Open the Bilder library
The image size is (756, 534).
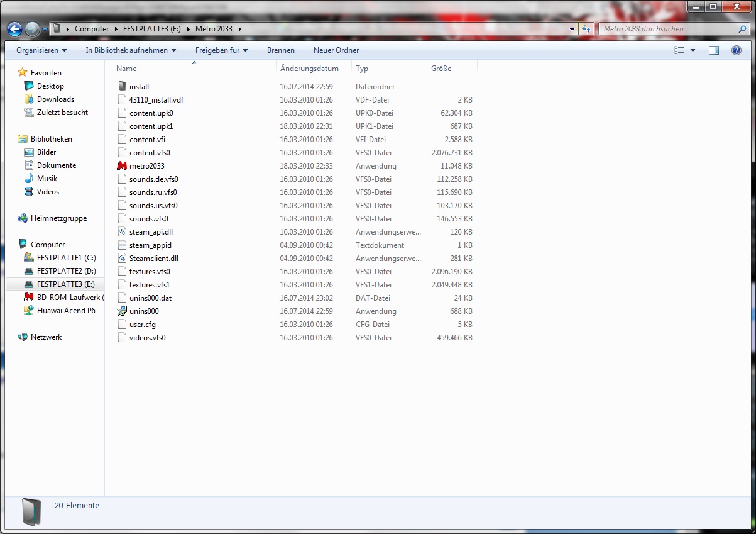tap(47, 152)
